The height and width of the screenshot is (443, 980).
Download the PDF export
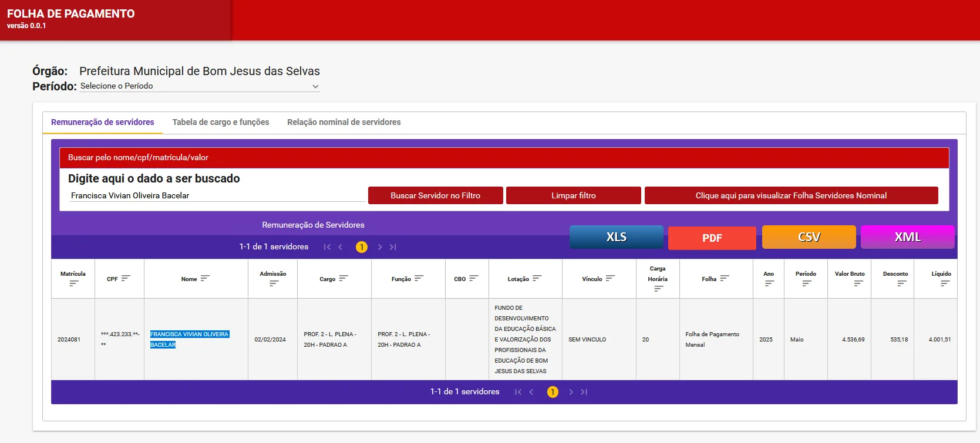tap(712, 238)
